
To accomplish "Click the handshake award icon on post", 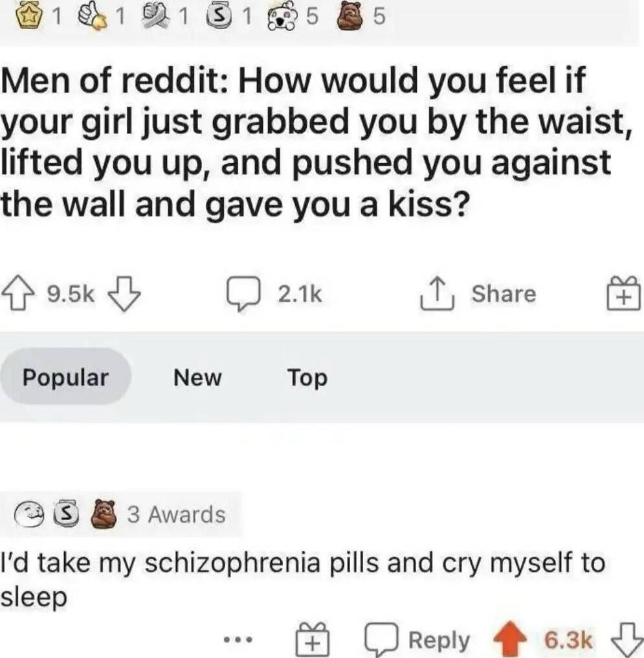I will point(156,17).
